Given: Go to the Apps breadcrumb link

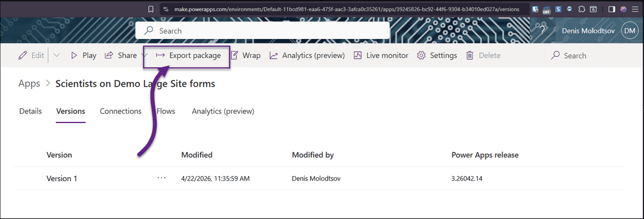Looking at the screenshot, I should click(x=29, y=84).
